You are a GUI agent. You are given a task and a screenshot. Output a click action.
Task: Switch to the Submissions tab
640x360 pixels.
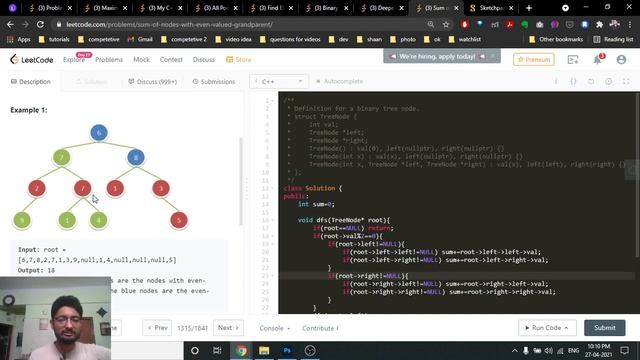point(214,82)
